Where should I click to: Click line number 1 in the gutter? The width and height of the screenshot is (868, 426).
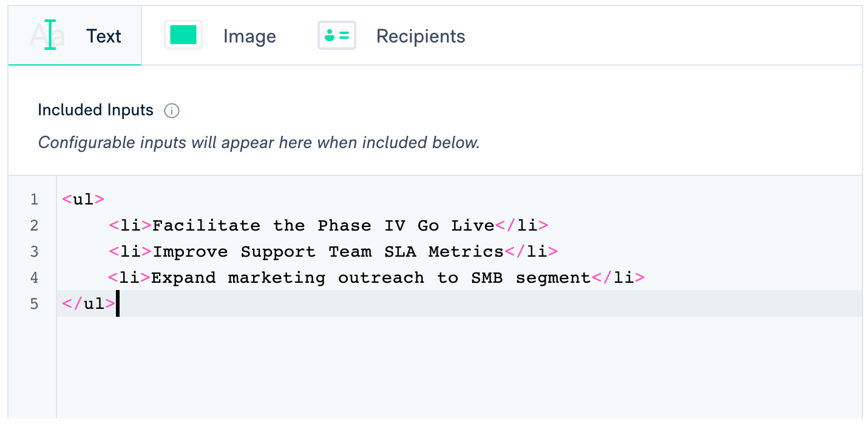pos(34,200)
